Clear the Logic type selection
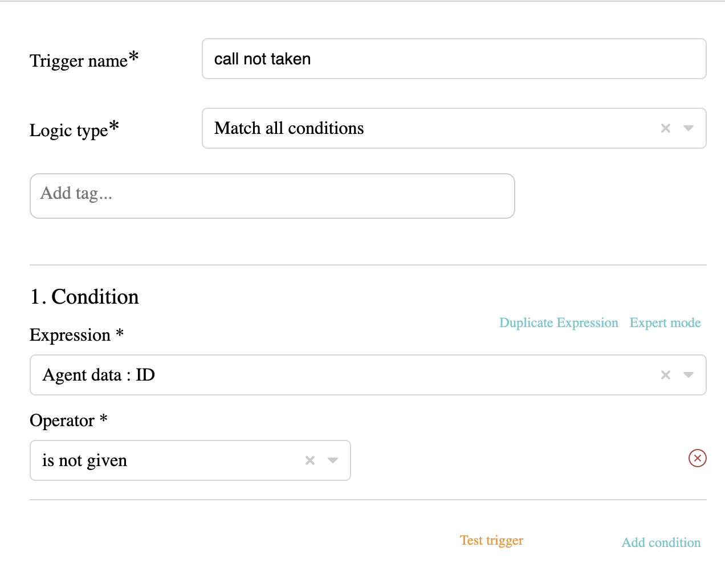725x588 pixels. 665,128
